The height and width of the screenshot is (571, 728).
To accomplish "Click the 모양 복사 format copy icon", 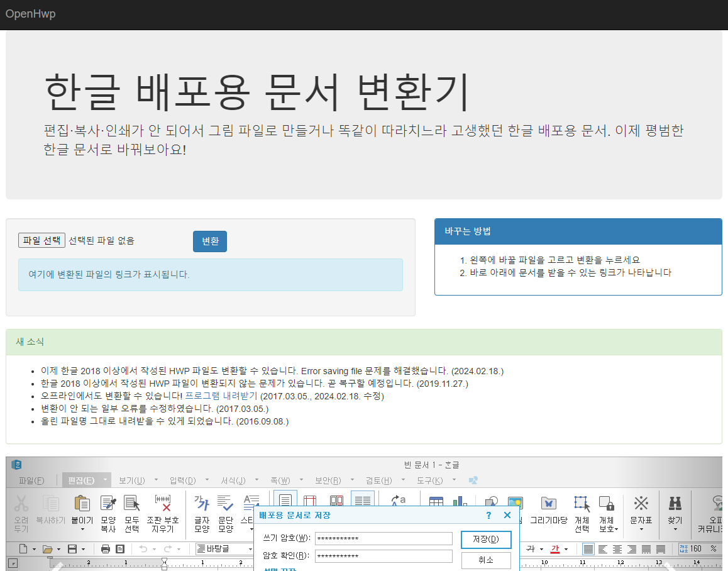I will (108, 503).
